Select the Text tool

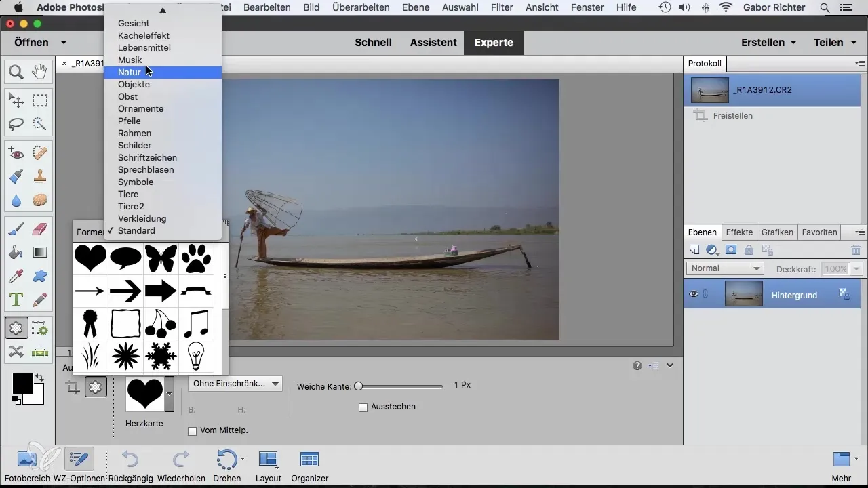tap(16, 299)
